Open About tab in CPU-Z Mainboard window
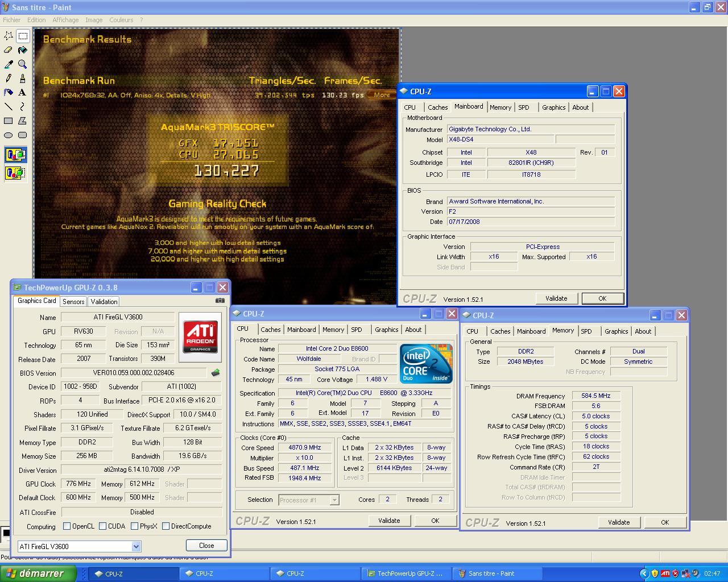 (x=581, y=107)
